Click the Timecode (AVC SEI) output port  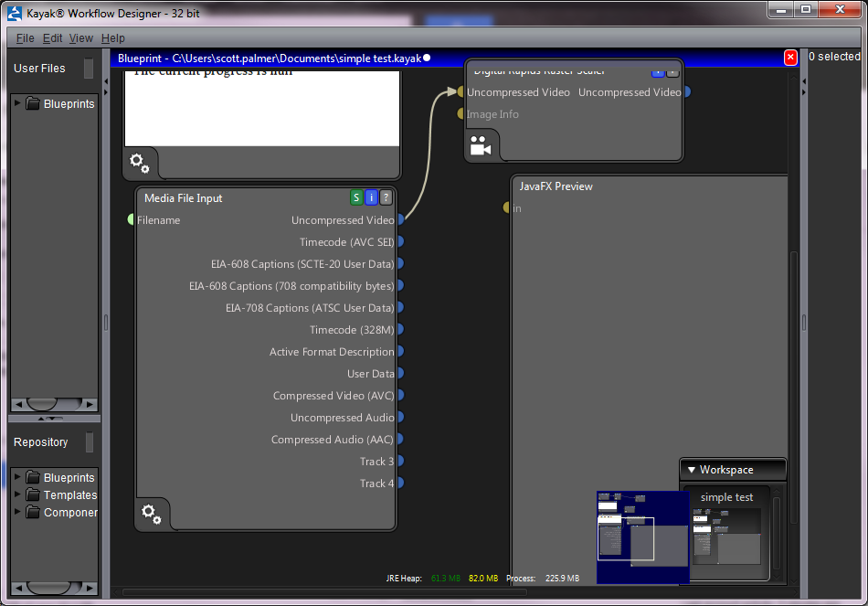[401, 241]
